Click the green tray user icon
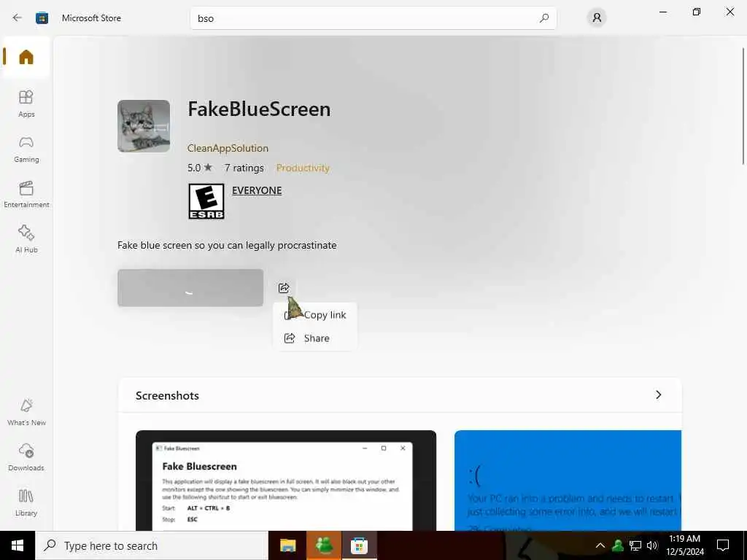 [x=617, y=545]
